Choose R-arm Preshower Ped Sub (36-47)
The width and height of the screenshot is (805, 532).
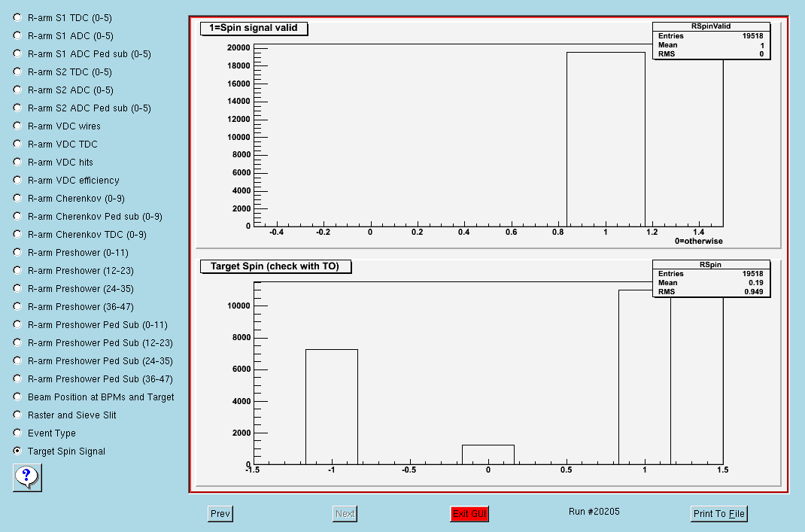pyautogui.click(x=17, y=378)
